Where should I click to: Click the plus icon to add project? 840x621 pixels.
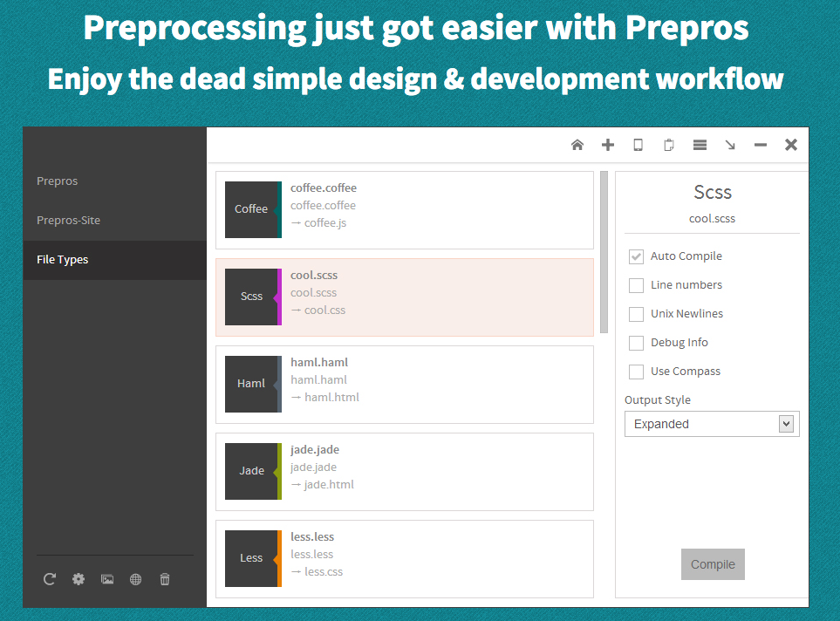(607, 145)
